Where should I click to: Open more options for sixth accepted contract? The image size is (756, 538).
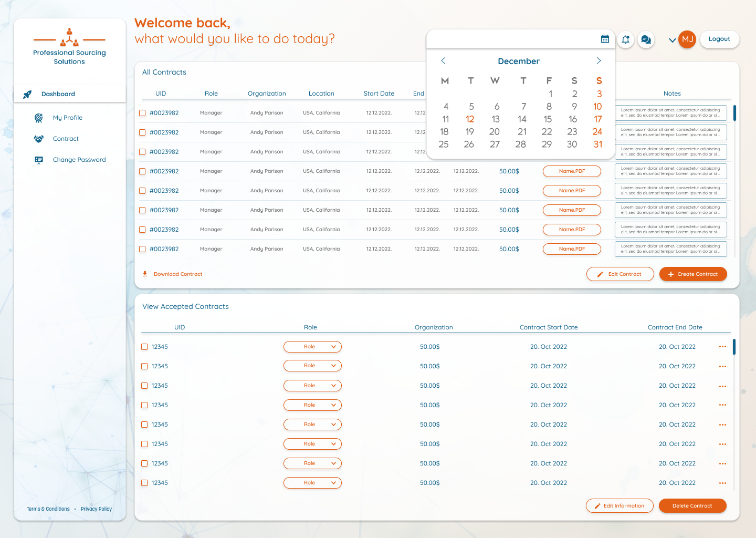click(722, 444)
